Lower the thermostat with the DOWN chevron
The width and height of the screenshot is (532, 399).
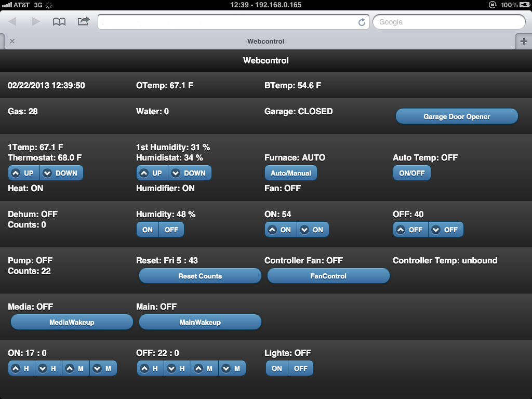[x=61, y=172]
